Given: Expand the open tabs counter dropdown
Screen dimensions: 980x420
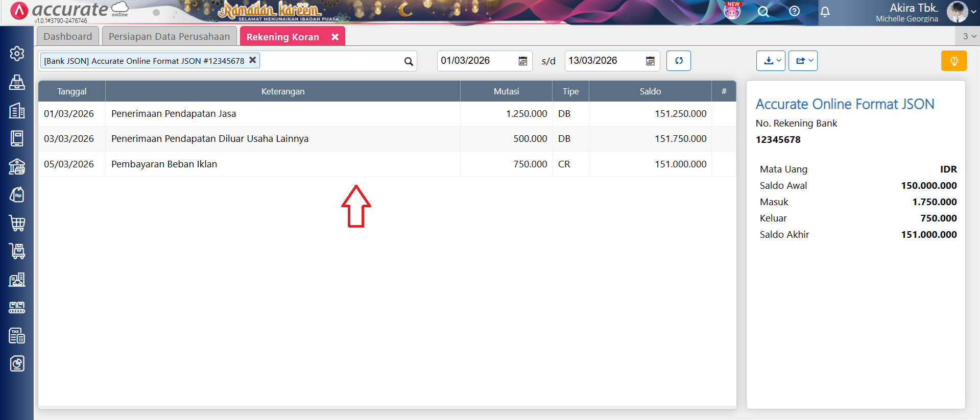Looking at the screenshot, I should [x=969, y=36].
